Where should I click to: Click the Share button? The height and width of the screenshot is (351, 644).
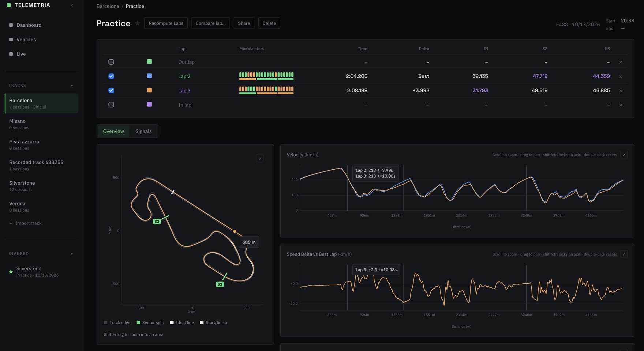coord(244,23)
